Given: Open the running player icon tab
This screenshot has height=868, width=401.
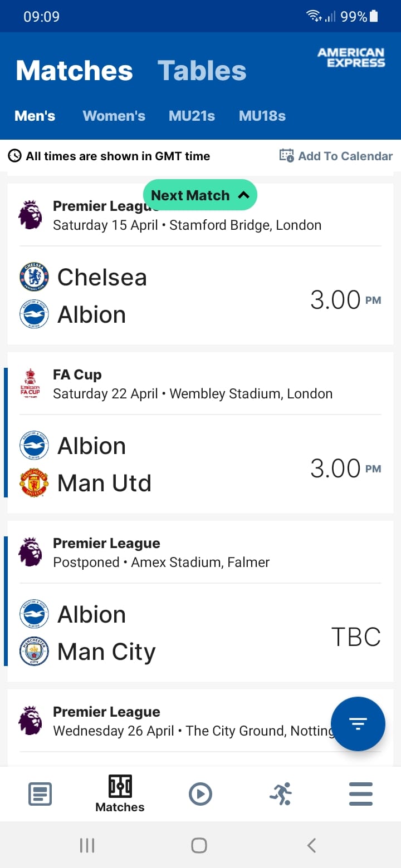Looking at the screenshot, I should [281, 793].
